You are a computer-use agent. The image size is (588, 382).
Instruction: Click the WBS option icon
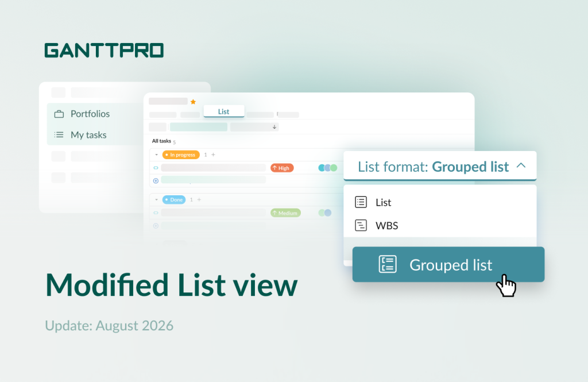(x=361, y=226)
